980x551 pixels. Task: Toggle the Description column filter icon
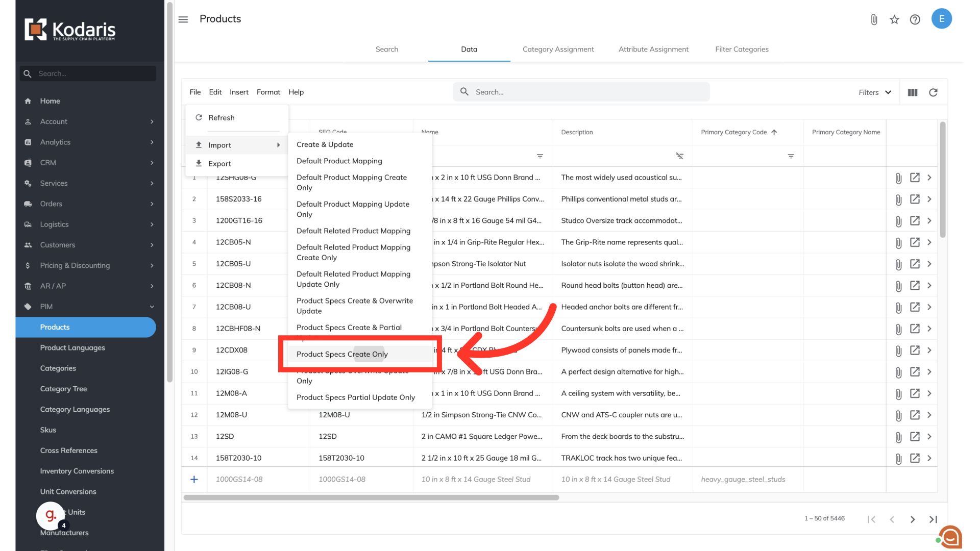pyautogui.click(x=679, y=156)
